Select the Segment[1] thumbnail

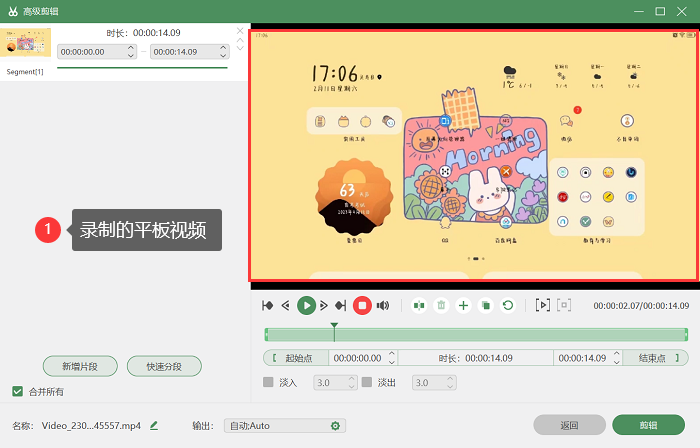pos(25,42)
